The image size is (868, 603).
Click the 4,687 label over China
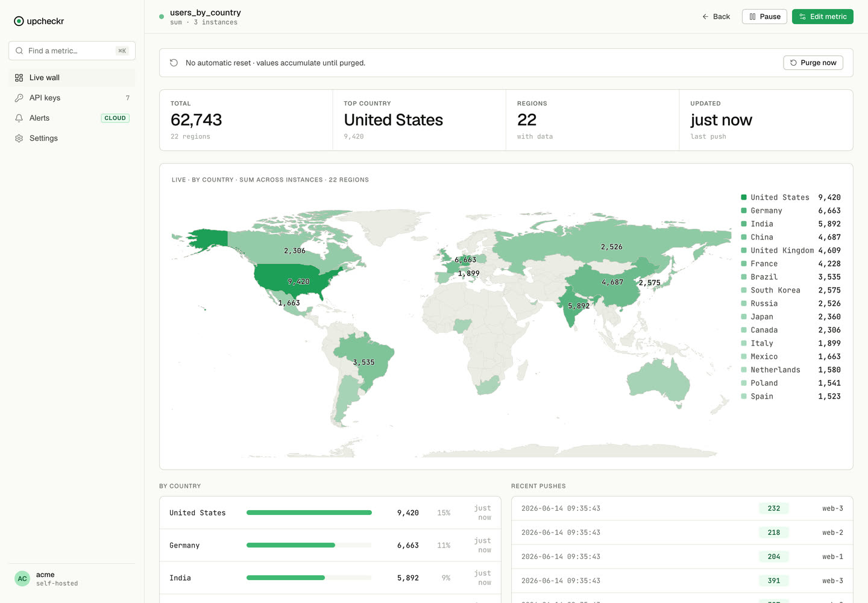point(612,282)
